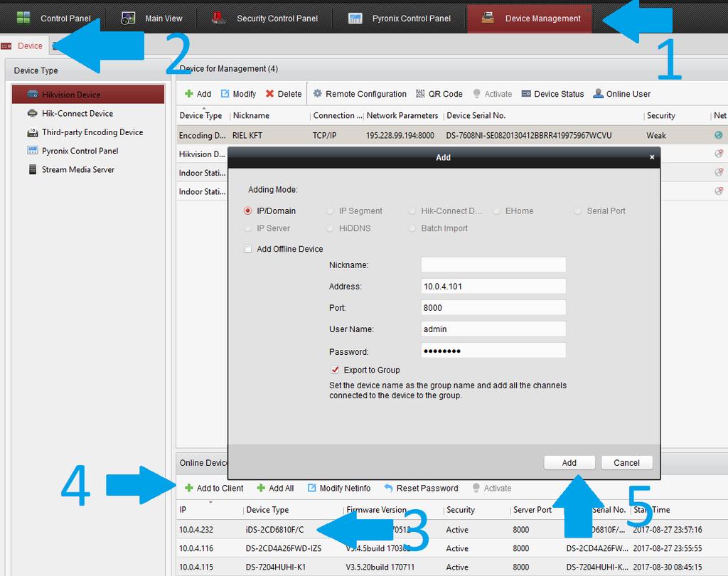Sort by Device Serial No. column header

click(x=476, y=116)
